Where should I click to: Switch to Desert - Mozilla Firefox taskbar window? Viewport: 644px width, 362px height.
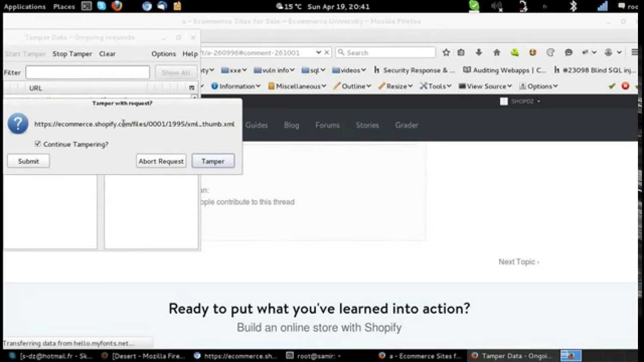(143, 356)
